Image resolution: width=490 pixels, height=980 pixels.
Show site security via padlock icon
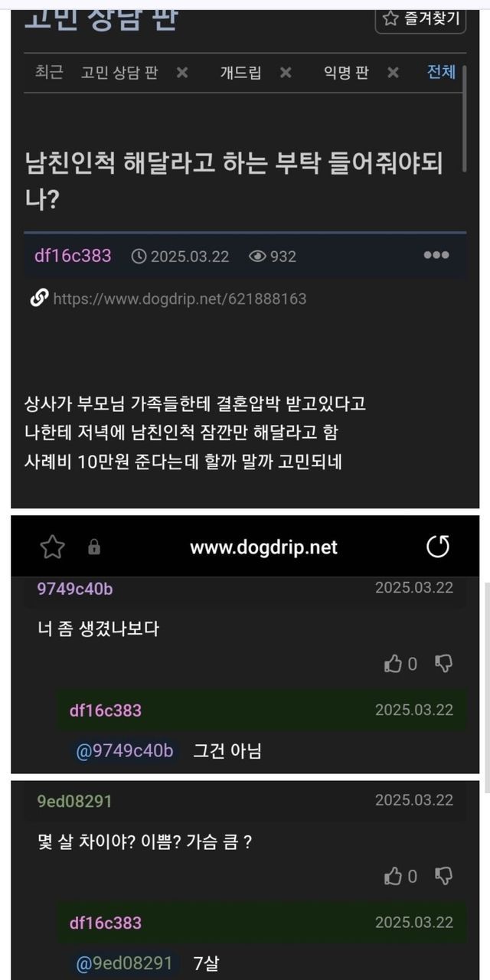[x=94, y=547]
